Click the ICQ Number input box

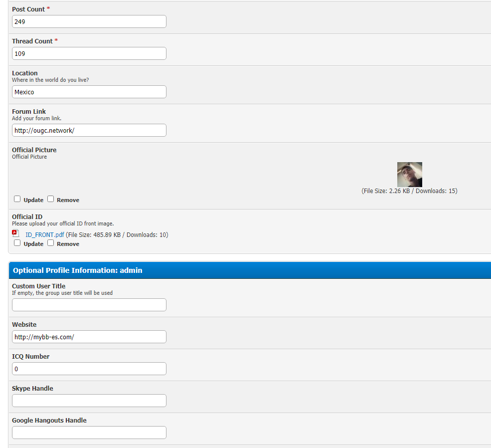(89, 369)
